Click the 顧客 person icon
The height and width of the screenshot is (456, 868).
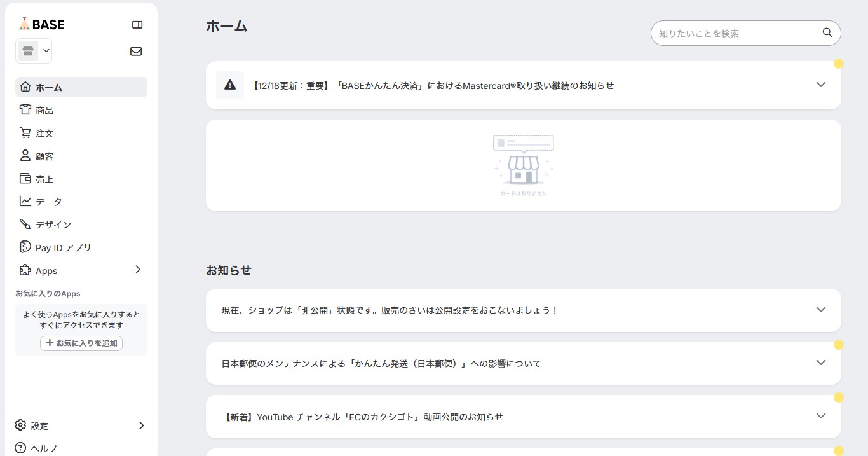[25, 156]
